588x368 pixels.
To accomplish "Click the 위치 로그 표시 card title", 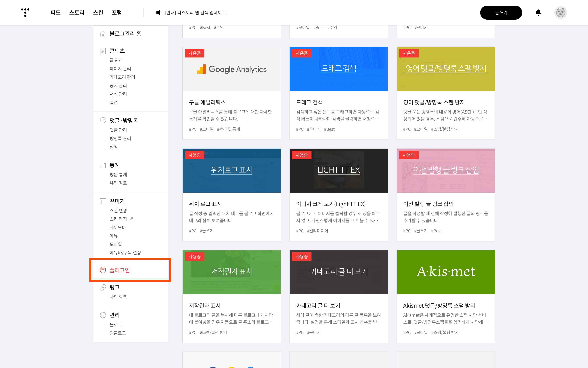I will click(205, 204).
